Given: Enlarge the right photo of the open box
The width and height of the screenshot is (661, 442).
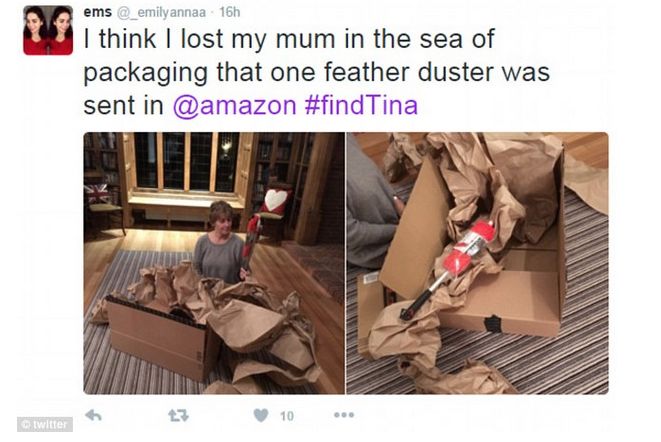Looking at the screenshot, I should pos(478,263).
